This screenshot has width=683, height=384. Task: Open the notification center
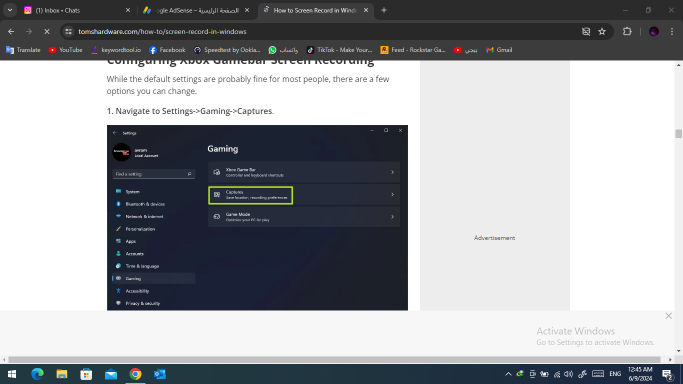coord(668,374)
